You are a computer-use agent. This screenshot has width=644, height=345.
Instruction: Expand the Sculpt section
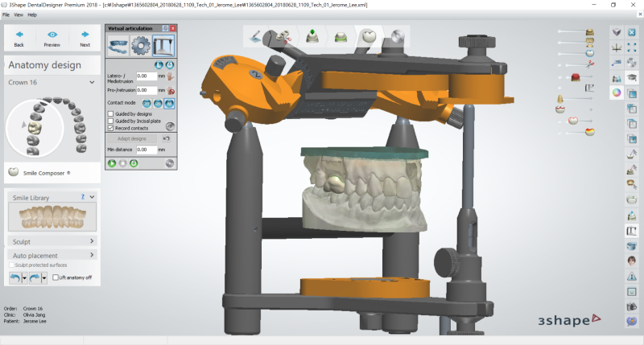pos(52,241)
